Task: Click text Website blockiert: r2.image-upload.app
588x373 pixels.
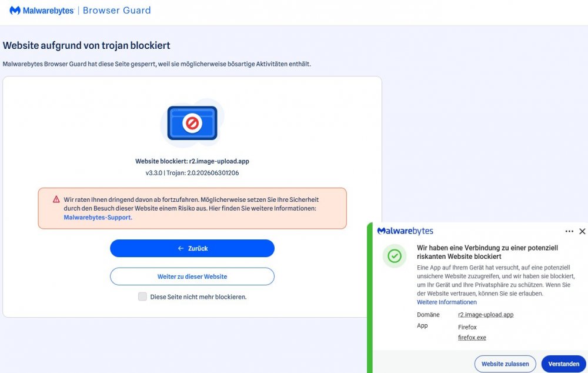Action: [192, 161]
